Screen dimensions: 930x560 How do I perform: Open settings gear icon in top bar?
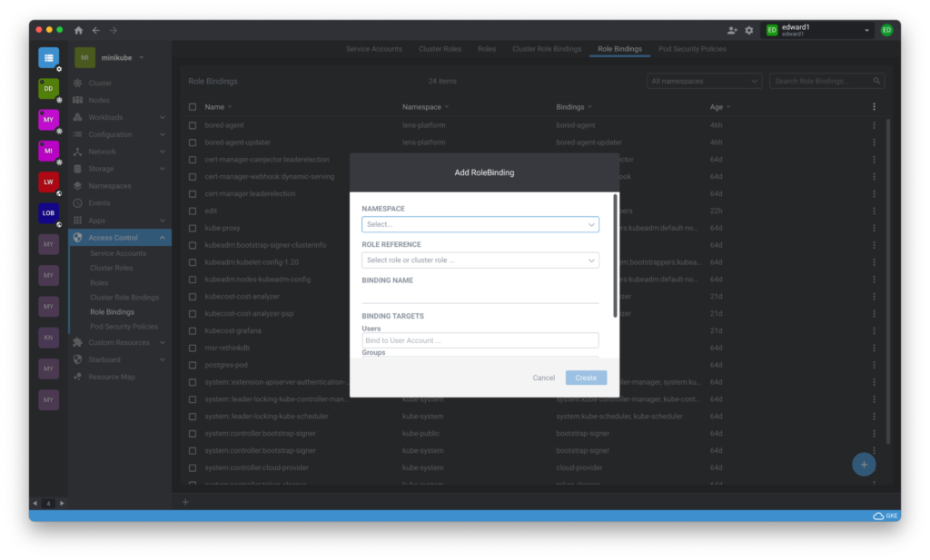[749, 30]
